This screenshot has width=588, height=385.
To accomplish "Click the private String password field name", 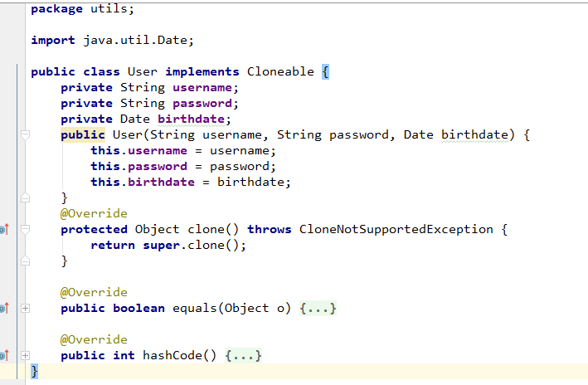I will point(202,103).
